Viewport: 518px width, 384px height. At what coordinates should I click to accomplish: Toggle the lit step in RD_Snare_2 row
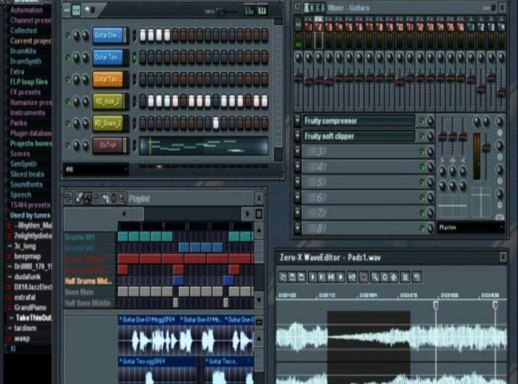(216, 123)
